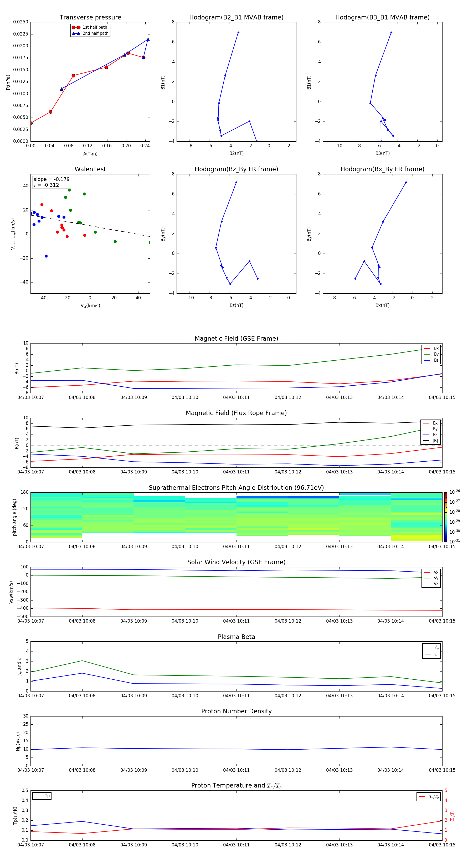
Task: Click the 'Proton Number Density' title
Action: [236, 711]
